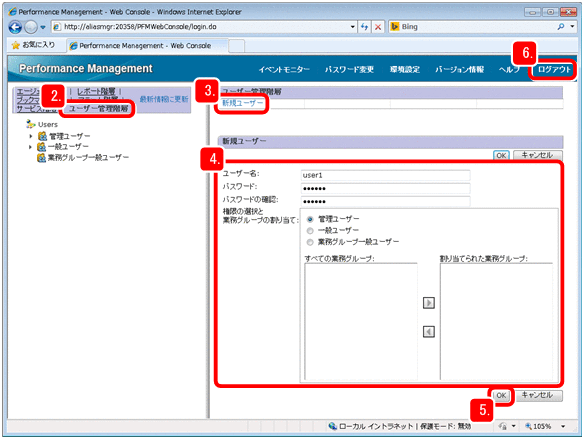Expand the 管理ユーザー tree node
This screenshot has width=585, height=440.
31,136
